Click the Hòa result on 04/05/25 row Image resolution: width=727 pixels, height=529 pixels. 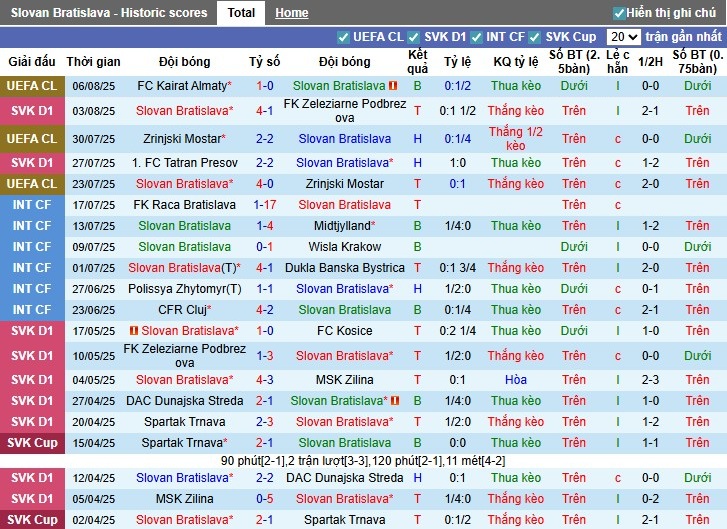[516, 380]
